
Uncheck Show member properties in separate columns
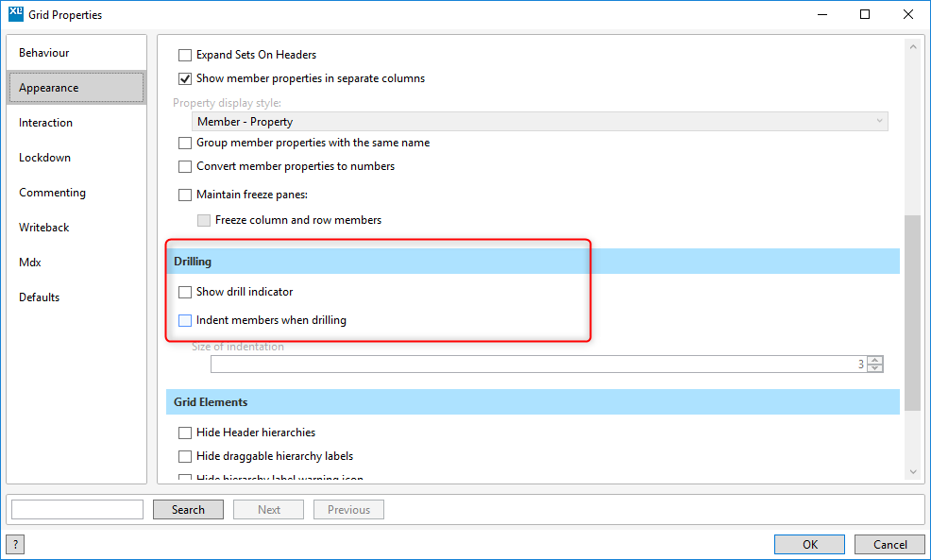click(x=185, y=78)
